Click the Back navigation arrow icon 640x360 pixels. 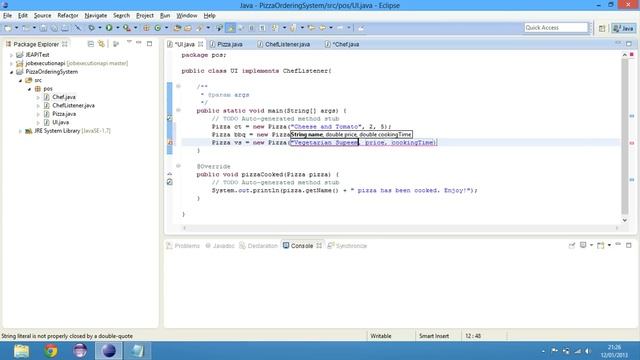pyautogui.click(x=322, y=28)
